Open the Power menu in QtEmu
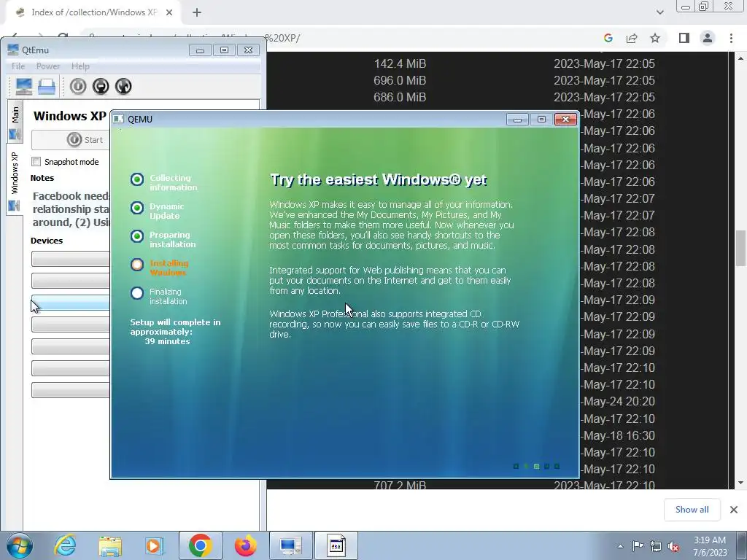The width and height of the screenshot is (747, 560). (x=48, y=66)
